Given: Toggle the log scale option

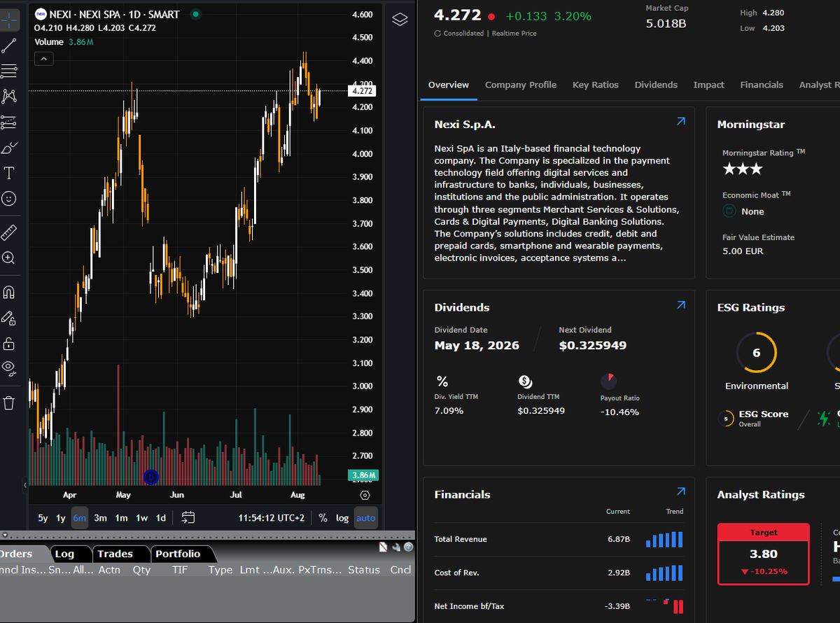Looking at the screenshot, I should tap(342, 518).
